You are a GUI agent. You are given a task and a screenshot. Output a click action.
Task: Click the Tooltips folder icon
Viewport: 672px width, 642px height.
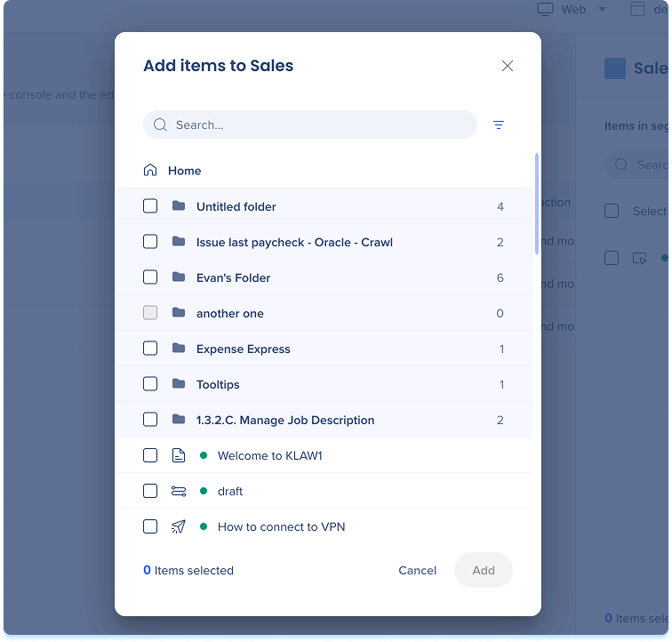coord(179,384)
